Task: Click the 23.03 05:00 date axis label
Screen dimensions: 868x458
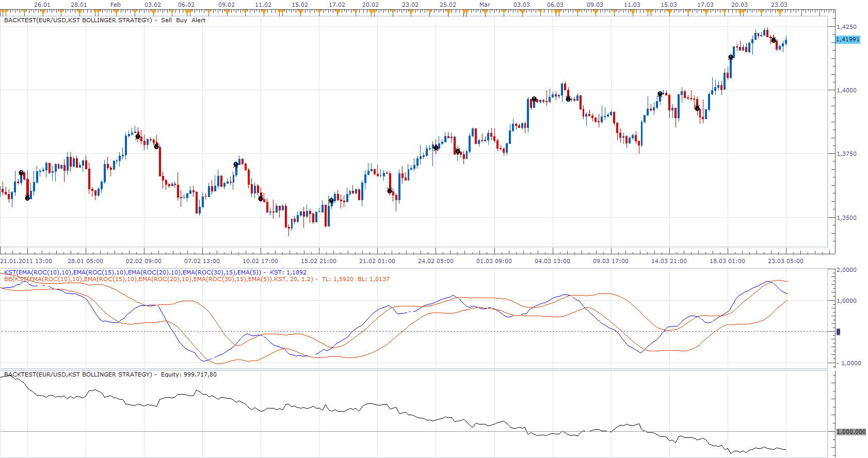Action: (x=785, y=261)
